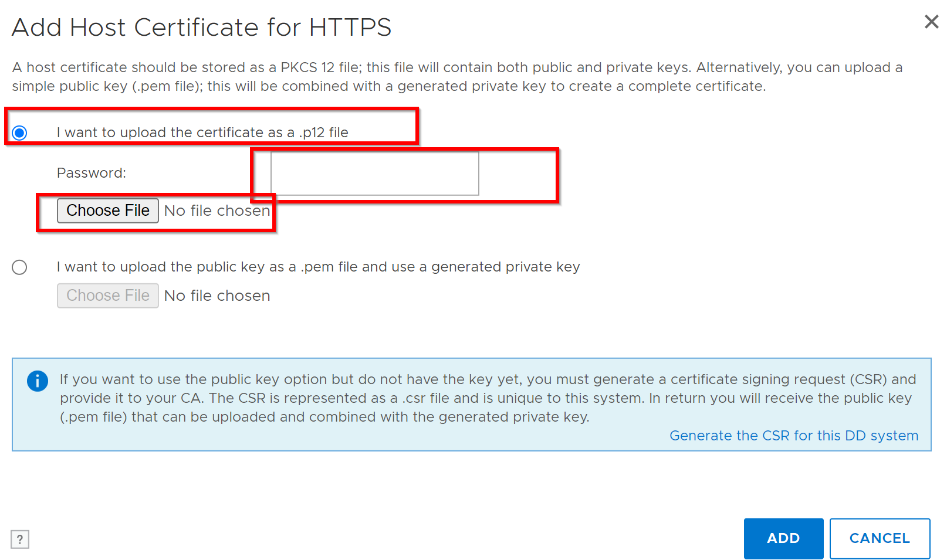Screen dimensions: 947x560
Task: Click the disabled Choose File for the .pem key
Action: [x=107, y=295]
